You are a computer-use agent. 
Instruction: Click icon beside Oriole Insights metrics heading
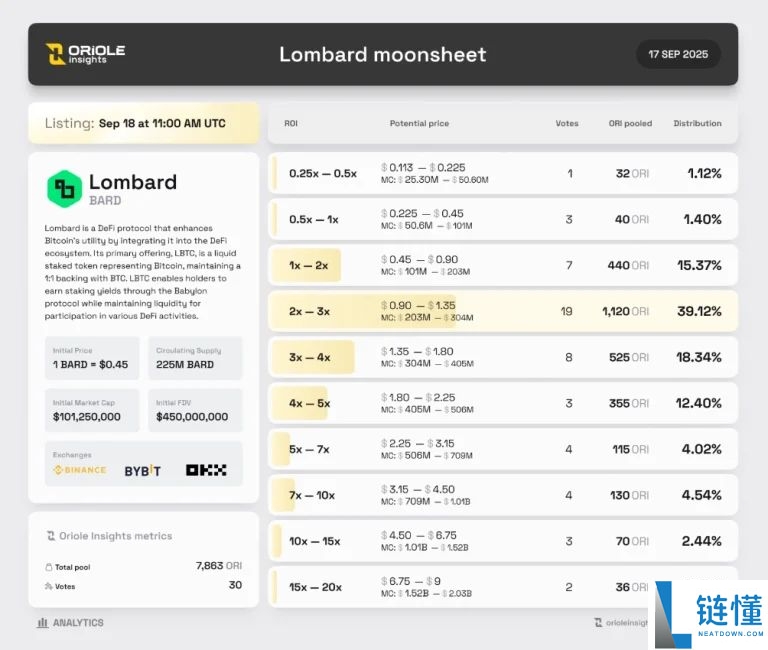pyautogui.click(x=50, y=536)
